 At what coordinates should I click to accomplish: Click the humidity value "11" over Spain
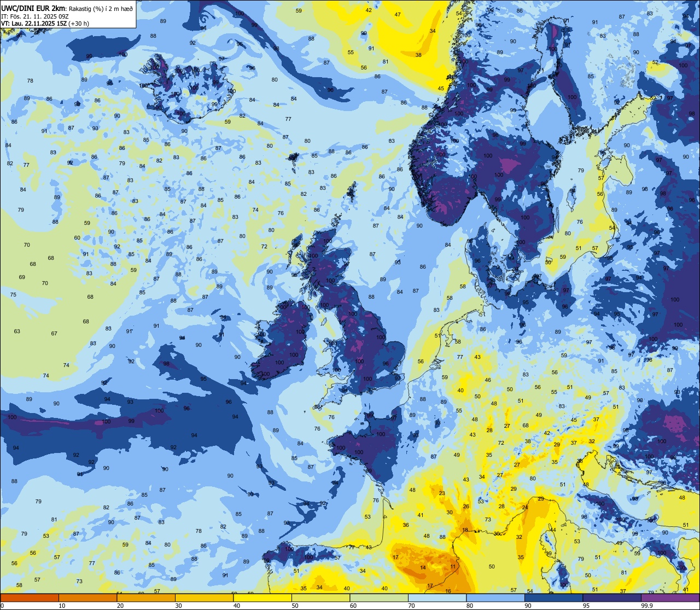453,567
